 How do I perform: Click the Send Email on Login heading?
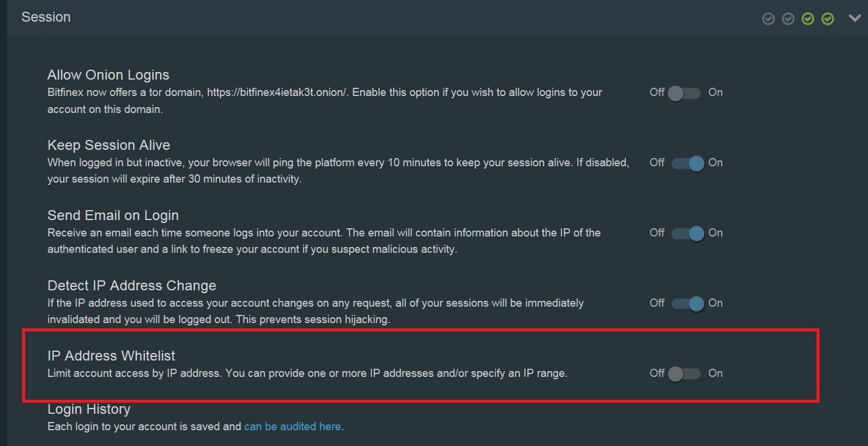click(113, 215)
